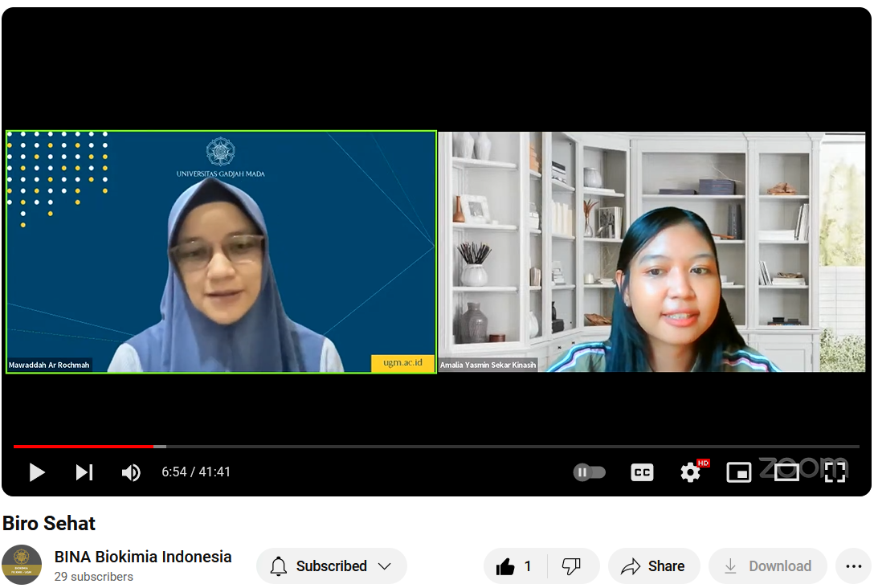Click the 6:54 / 41:41 time display
The height and width of the screenshot is (588, 874).
pyautogui.click(x=196, y=472)
